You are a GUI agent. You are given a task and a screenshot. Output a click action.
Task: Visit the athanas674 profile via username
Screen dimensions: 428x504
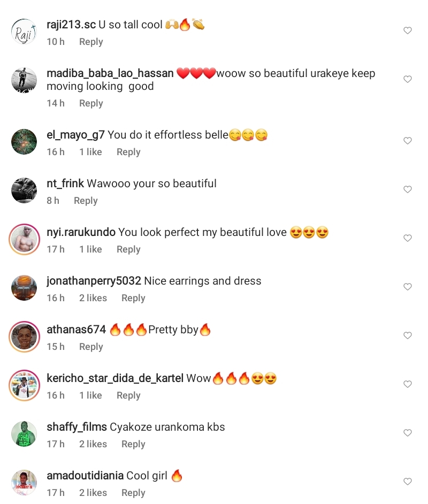click(77, 330)
